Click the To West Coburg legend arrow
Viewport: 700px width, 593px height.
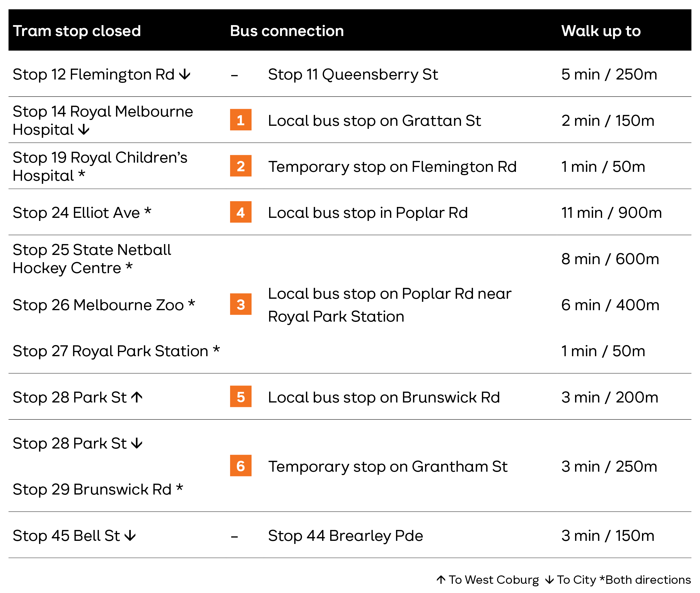[x=441, y=580]
